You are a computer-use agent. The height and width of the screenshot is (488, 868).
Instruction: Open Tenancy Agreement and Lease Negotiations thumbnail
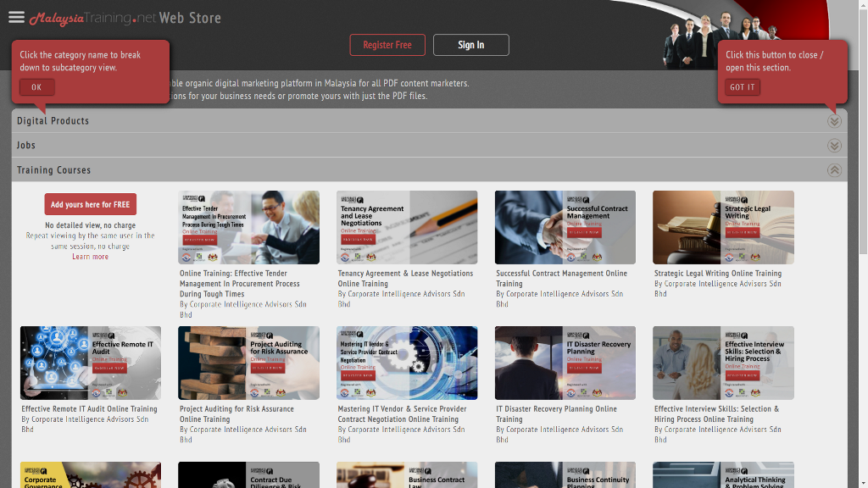point(407,227)
